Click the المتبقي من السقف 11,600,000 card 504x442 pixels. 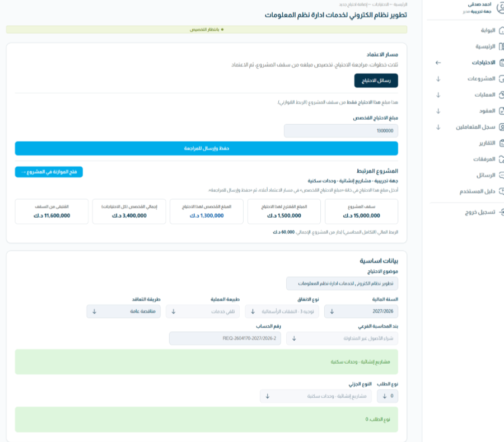coord(52,211)
